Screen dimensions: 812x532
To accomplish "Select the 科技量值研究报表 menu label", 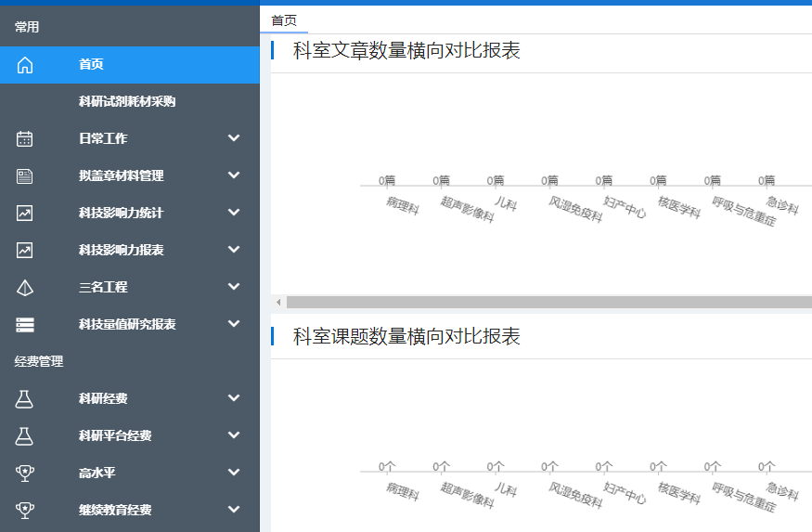I will (x=127, y=324).
